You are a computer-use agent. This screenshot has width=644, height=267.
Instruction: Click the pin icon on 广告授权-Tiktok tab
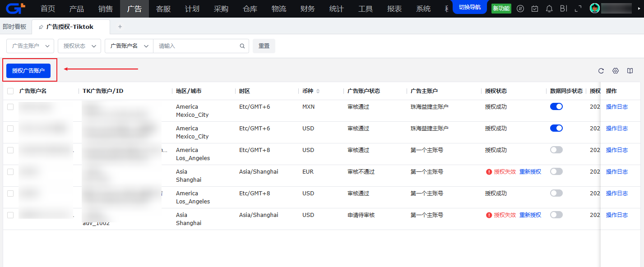coord(41,27)
